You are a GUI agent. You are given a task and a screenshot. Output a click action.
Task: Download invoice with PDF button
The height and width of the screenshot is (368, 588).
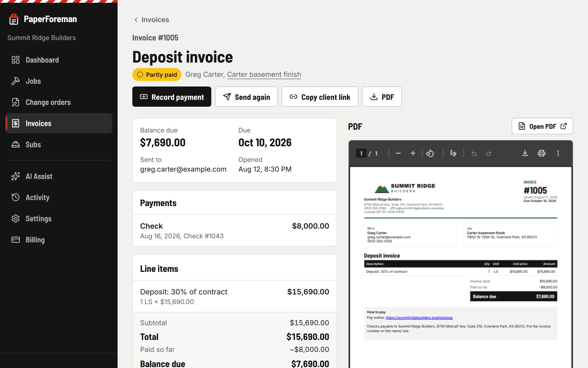point(382,97)
